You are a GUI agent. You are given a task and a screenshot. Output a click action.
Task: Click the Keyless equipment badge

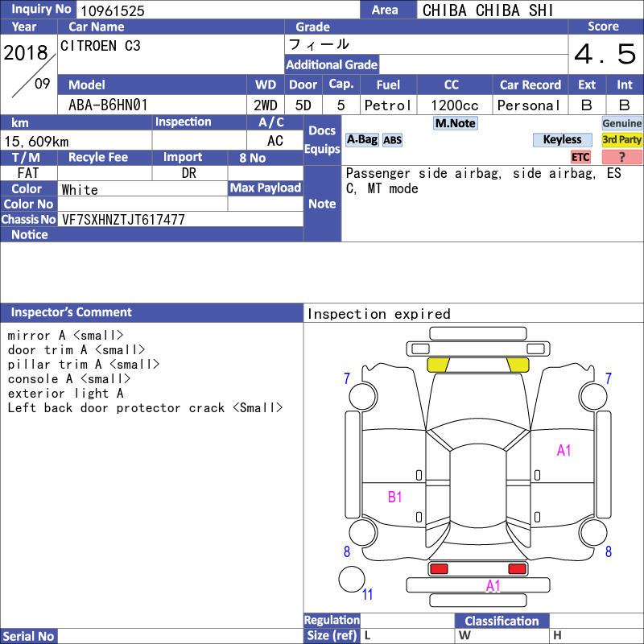click(x=562, y=139)
